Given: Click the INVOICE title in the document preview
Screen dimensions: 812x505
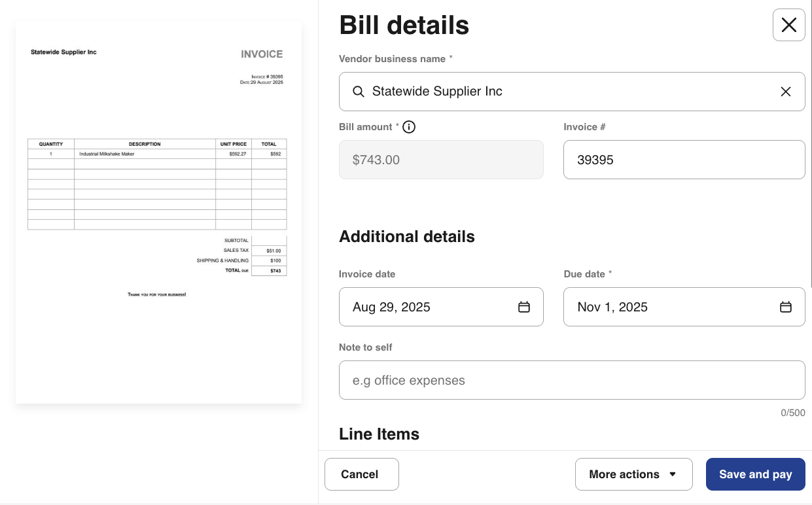Looking at the screenshot, I should pos(262,54).
